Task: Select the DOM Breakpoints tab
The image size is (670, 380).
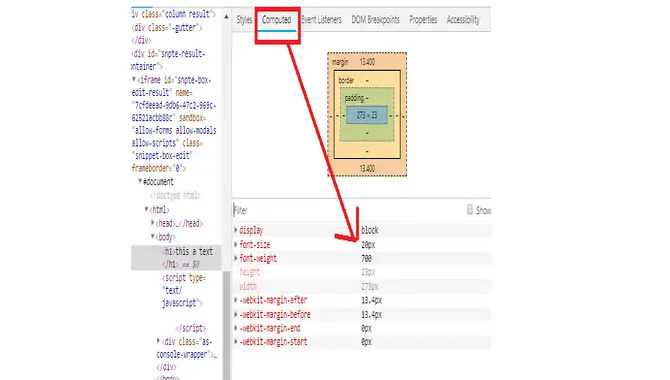Action: (375, 20)
